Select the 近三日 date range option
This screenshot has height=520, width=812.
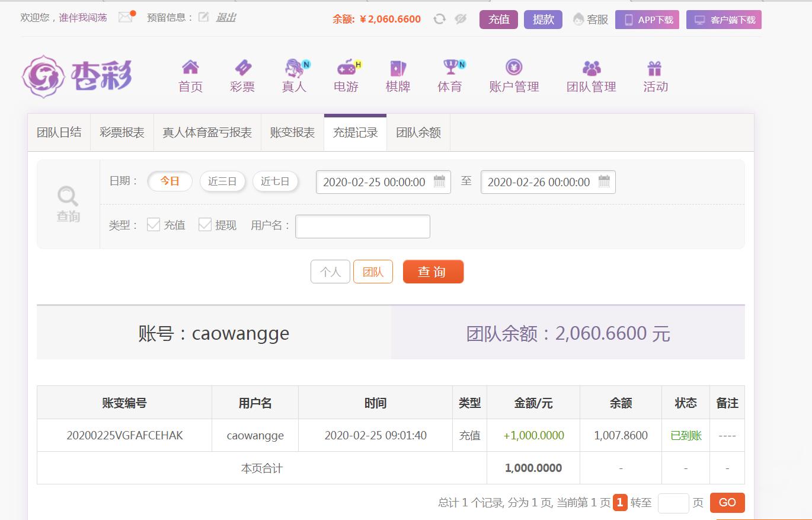[222, 181]
